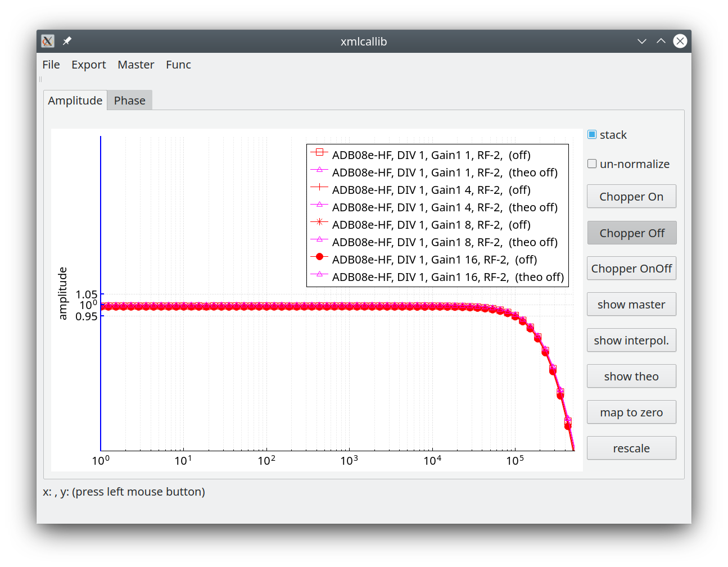
Task: Click the xmlcallib app icon in title bar
Action: click(48, 41)
